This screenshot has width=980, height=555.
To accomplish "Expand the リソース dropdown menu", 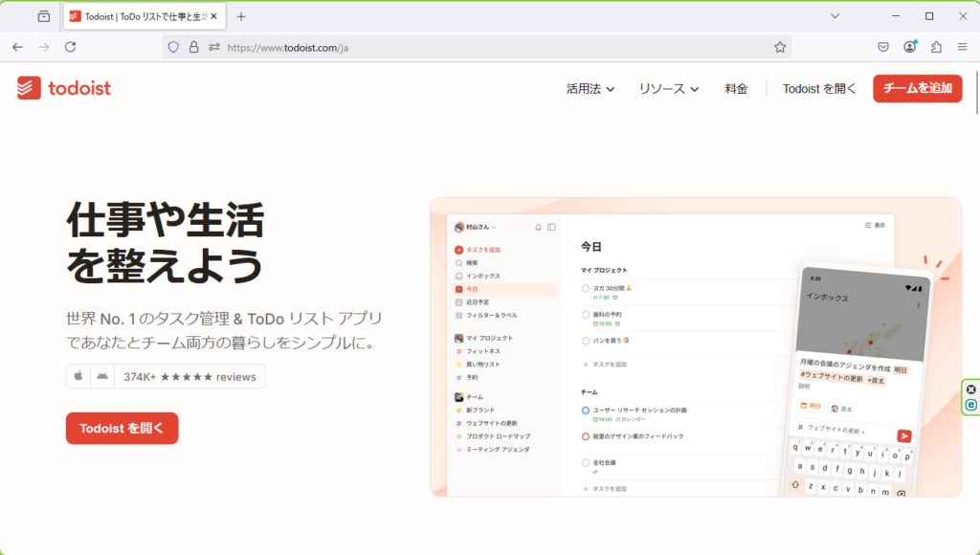I will [669, 89].
